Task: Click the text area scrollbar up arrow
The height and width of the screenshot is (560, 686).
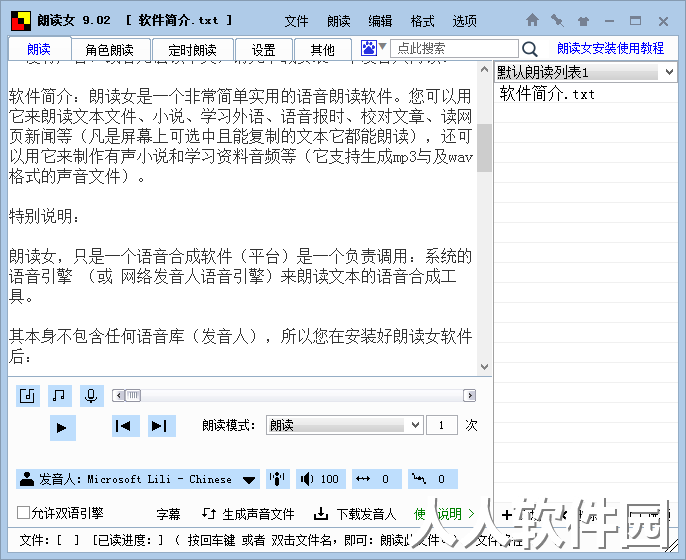Action: [484, 70]
